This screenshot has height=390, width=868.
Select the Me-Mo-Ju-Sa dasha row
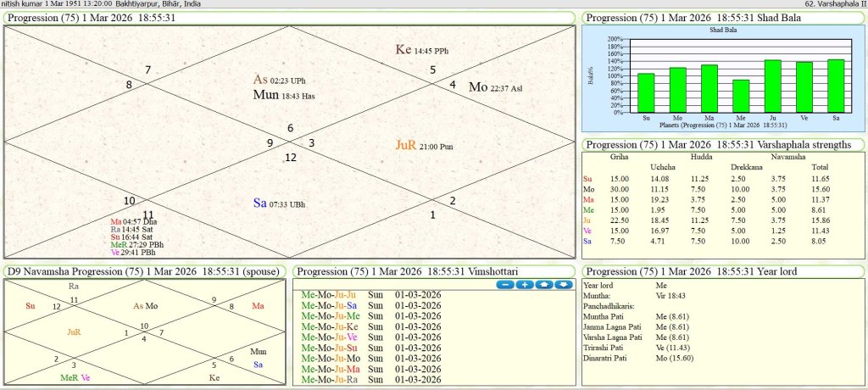click(330, 305)
